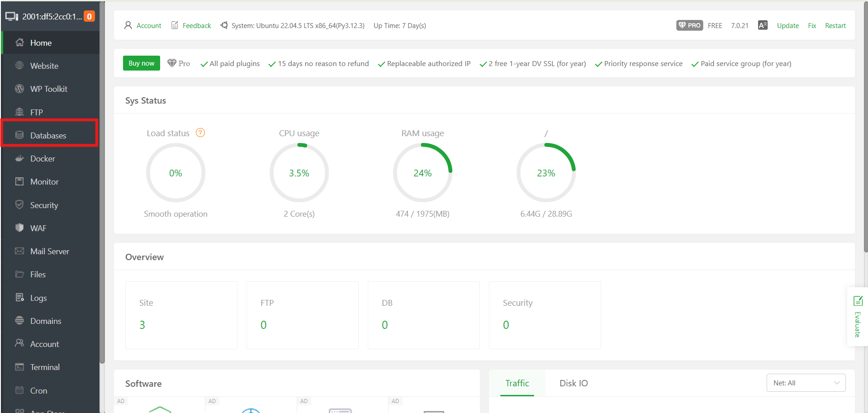The image size is (868, 413).
Task: Click the "2 Core(s)" text
Action: tap(299, 214)
